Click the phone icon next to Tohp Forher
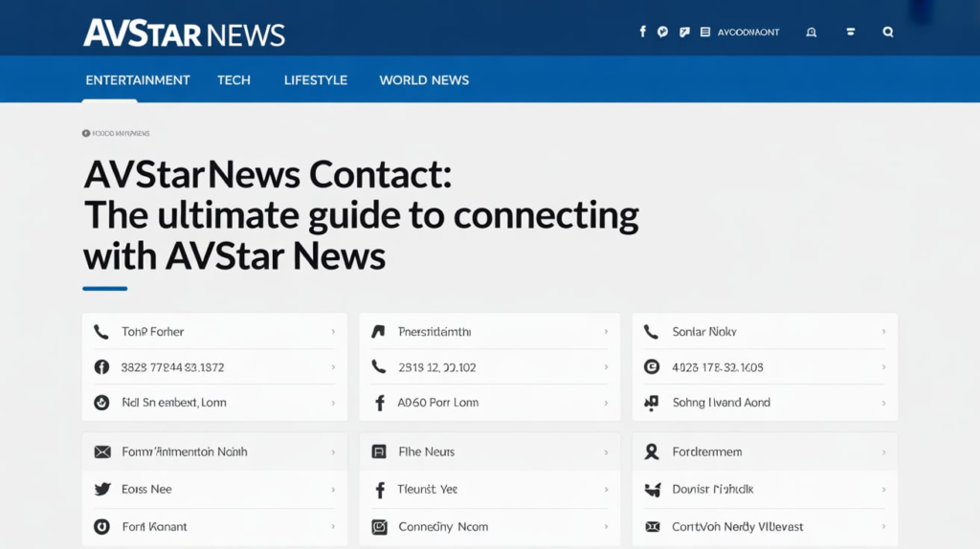This screenshot has width=980, height=549. pos(101,332)
